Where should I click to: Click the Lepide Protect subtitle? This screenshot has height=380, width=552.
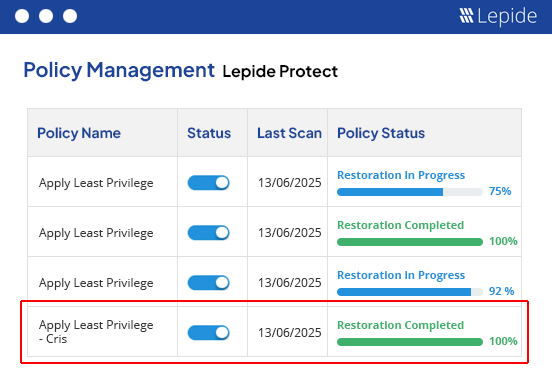[280, 71]
